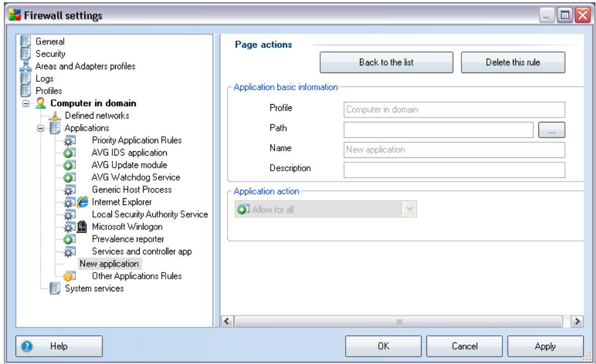Select the Computer in domain profile
The width and height of the screenshot is (596, 364).
[93, 103]
